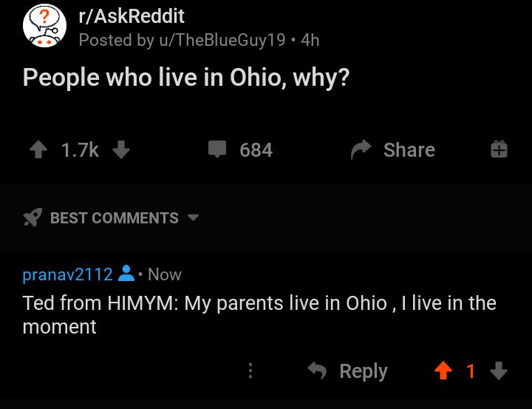Tap the share arrow icon
Image resolution: width=532 pixels, height=409 pixels.
click(x=361, y=150)
